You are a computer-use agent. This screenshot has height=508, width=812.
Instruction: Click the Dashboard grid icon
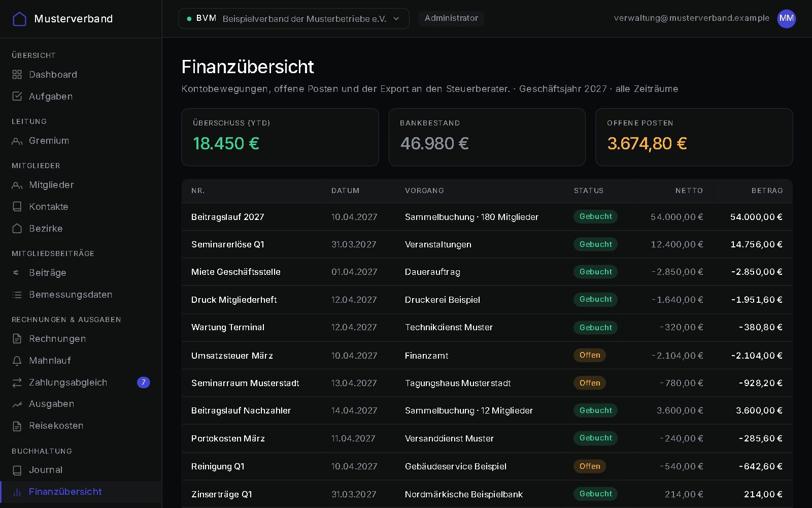tap(17, 75)
